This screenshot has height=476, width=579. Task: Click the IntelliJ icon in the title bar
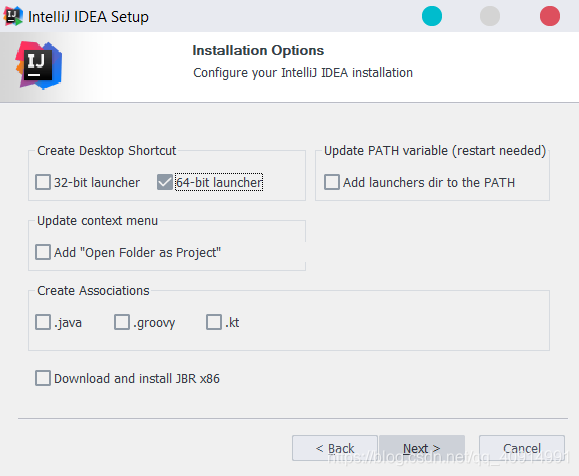(13, 16)
